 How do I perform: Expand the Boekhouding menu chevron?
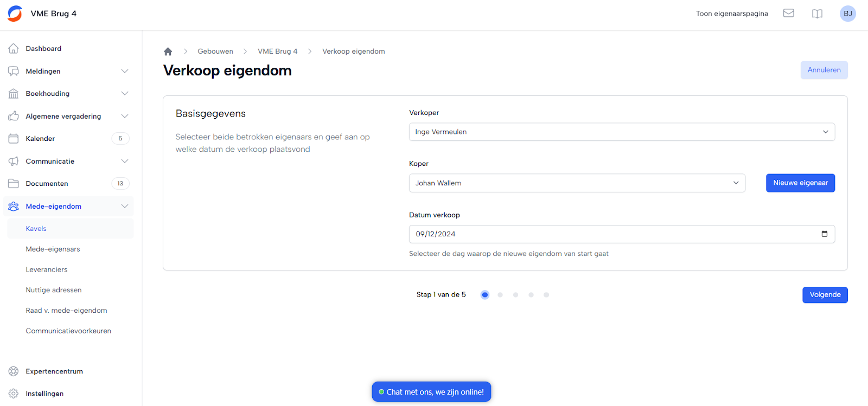point(125,94)
